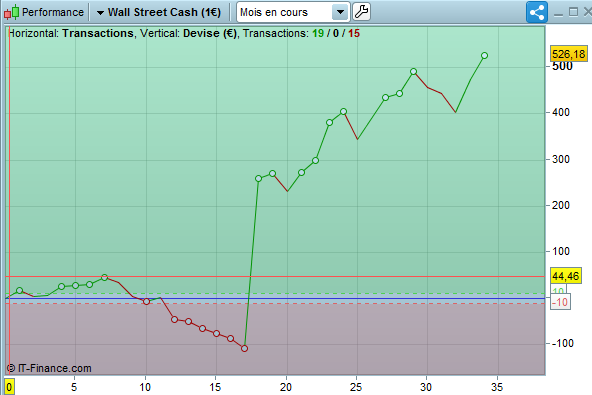
Task: Click the last data point of the equity curve
Action: pyautogui.click(x=484, y=56)
